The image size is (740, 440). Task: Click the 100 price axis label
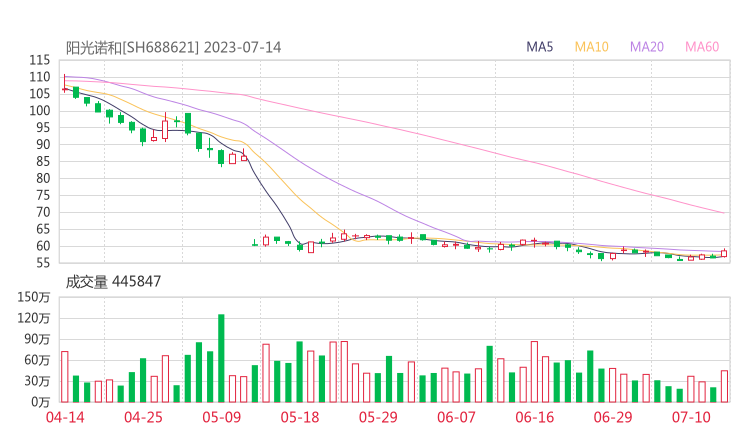click(39, 111)
